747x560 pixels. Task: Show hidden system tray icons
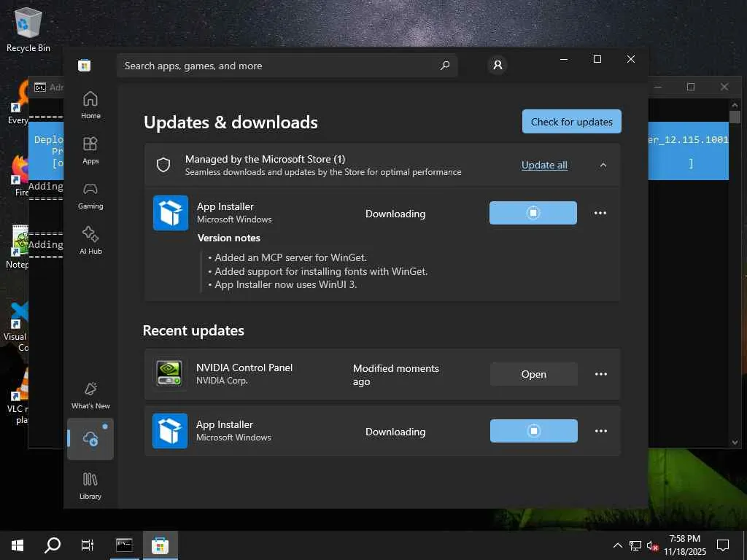(x=617, y=545)
